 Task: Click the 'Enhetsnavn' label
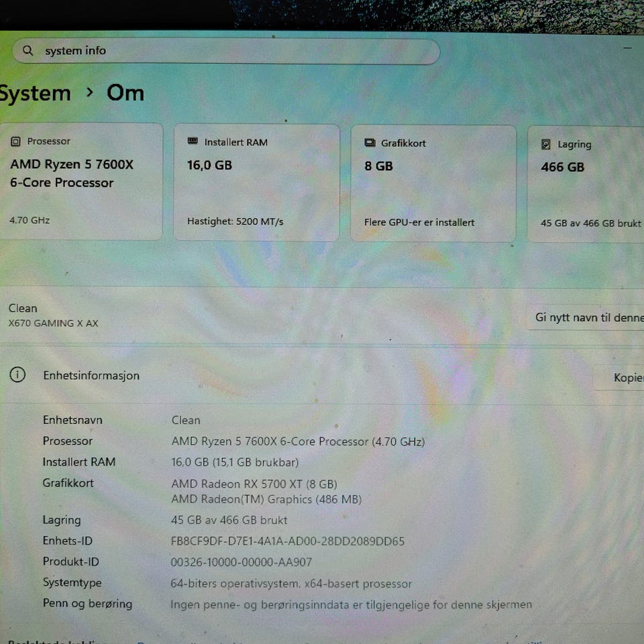coord(72,420)
